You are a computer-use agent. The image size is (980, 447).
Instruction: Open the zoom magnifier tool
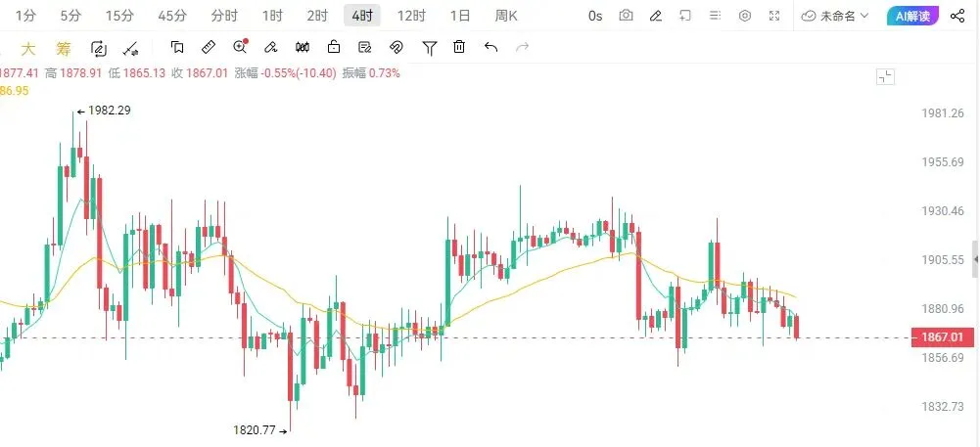(240, 47)
